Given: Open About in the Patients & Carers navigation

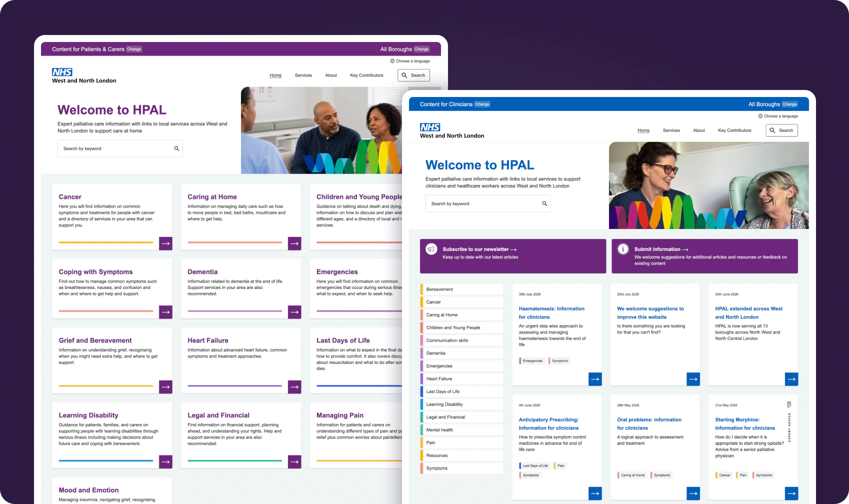Looking at the screenshot, I should point(331,75).
